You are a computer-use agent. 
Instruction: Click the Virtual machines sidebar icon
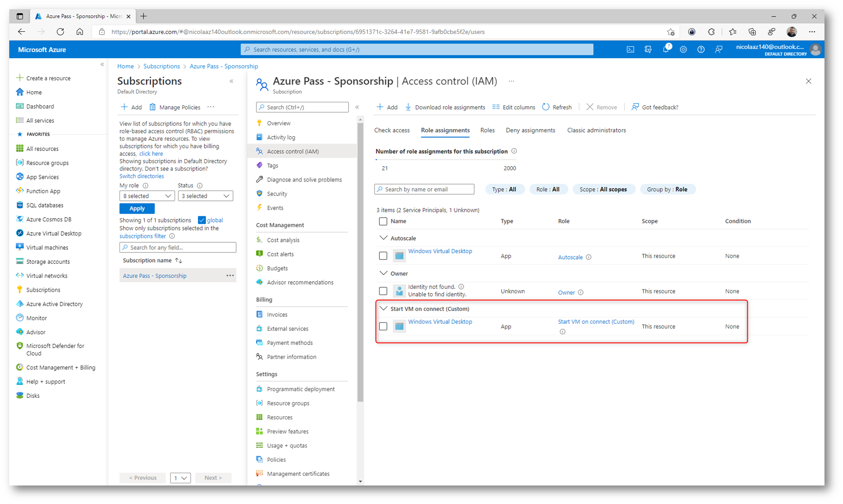click(x=19, y=247)
